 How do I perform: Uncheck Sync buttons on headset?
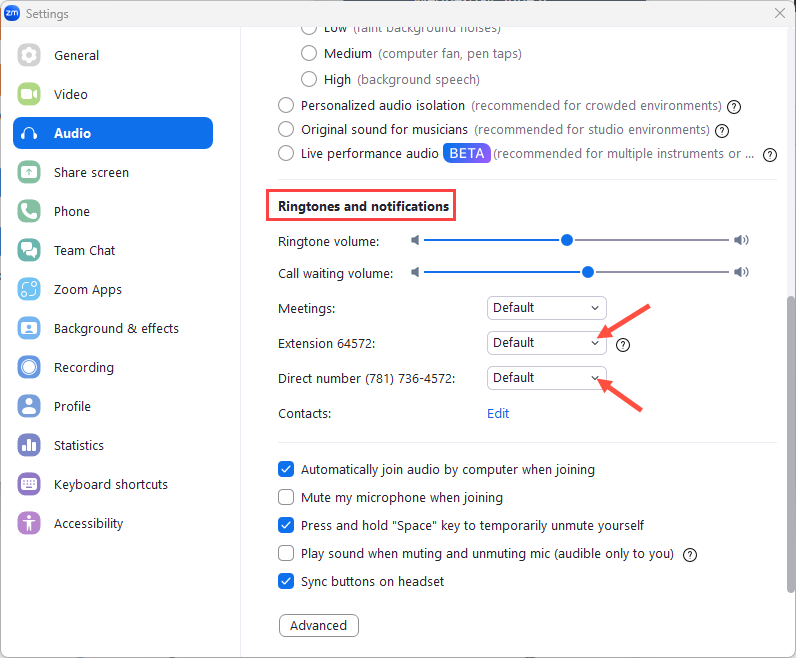286,581
